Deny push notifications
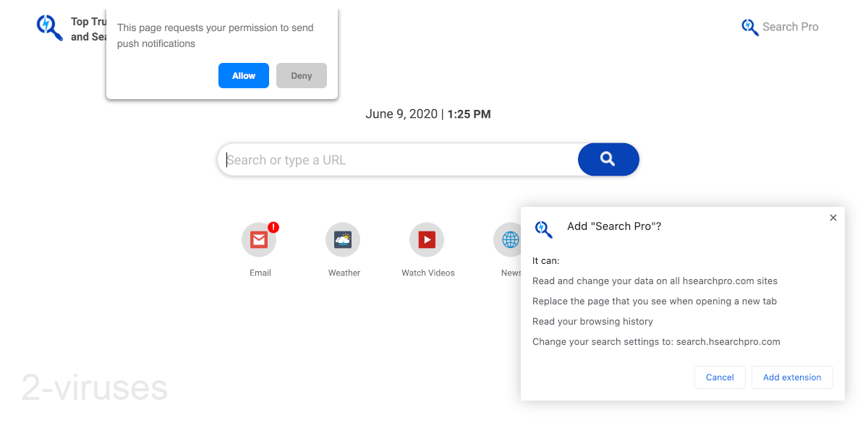The width and height of the screenshot is (868, 423). coord(301,75)
